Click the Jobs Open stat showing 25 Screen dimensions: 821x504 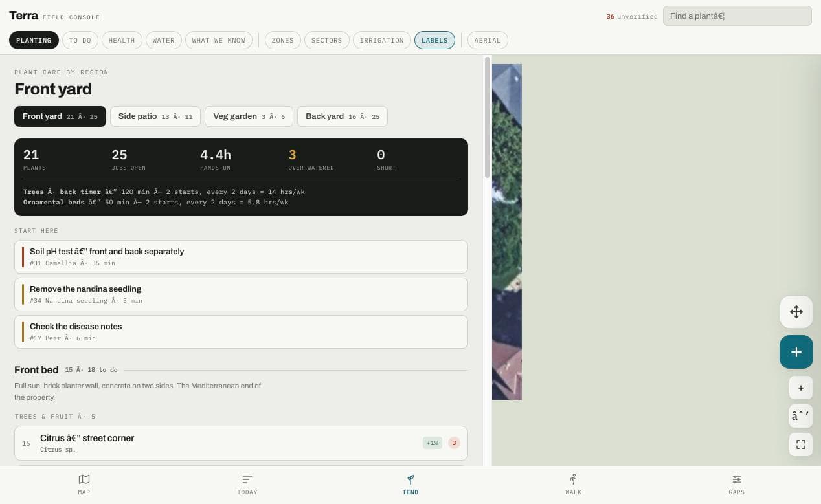(x=128, y=159)
